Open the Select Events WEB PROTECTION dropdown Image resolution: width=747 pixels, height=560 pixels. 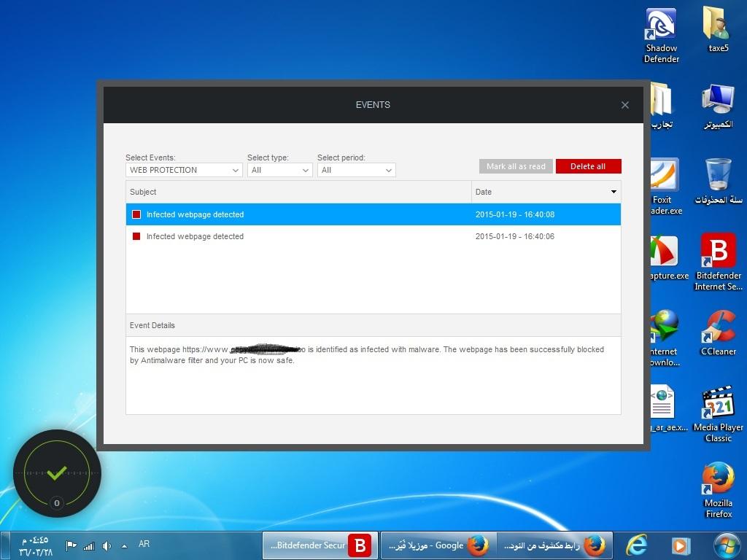pyautogui.click(x=185, y=170)
